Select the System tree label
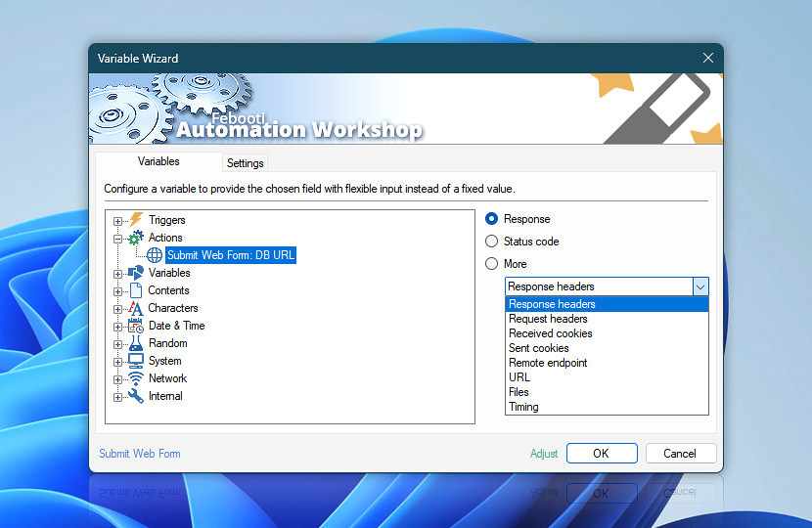 pos(164,361)
